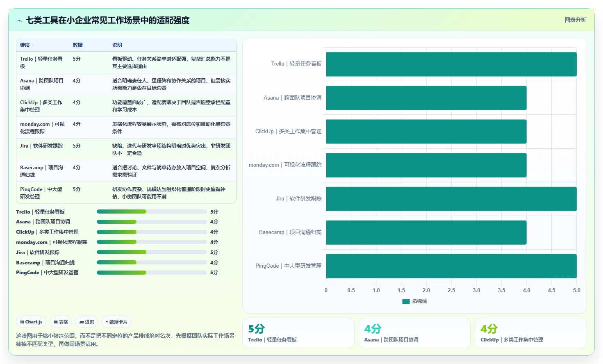
Task: Click table cell 'ClickUp｜多类工作集中管理'
Action: pos(42,106)
